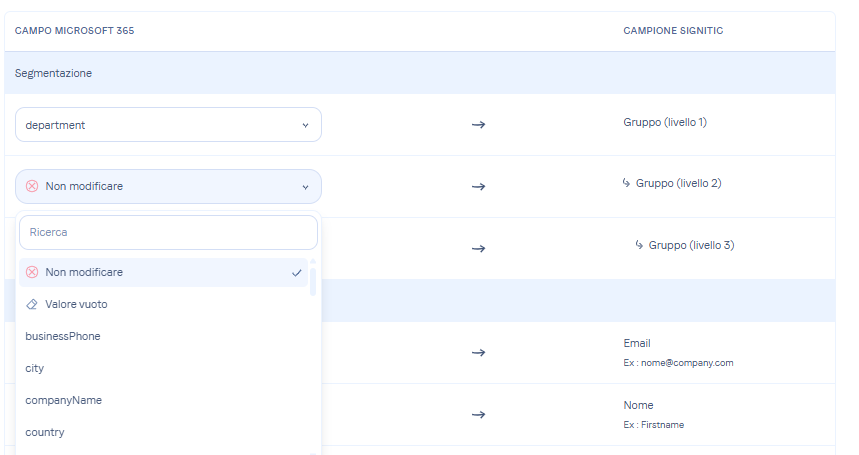859x455 pixels.
Task: Click the arrow icon in Email row
Action: point(478,352)
